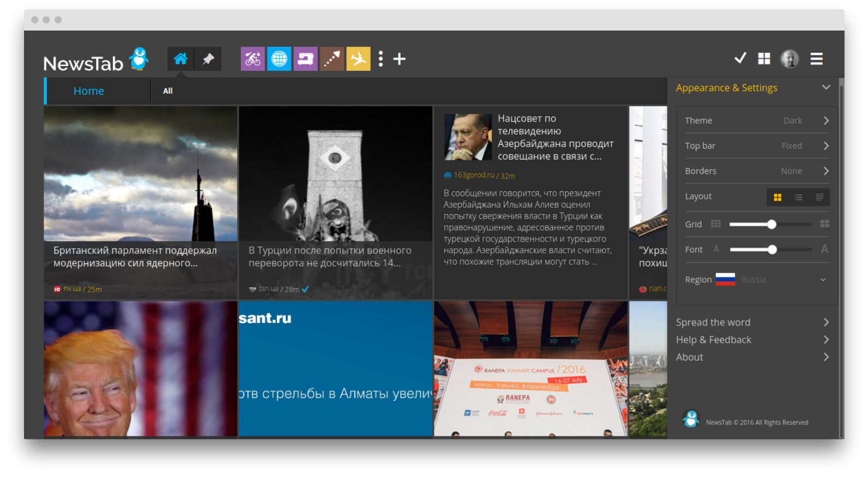This screenshot has height=481, width=868.
Task: Click the large font A icon
Action: pos(824,249)
